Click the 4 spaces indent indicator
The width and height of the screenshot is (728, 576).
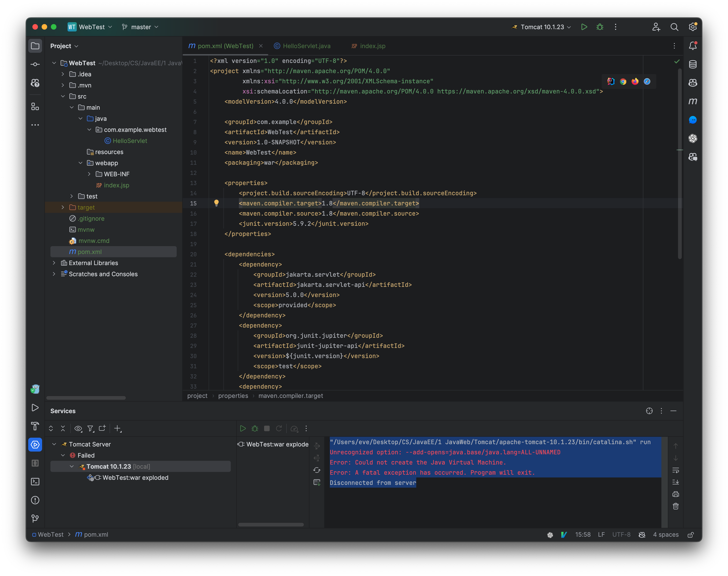pyautogui.click(x=666, y=535)
